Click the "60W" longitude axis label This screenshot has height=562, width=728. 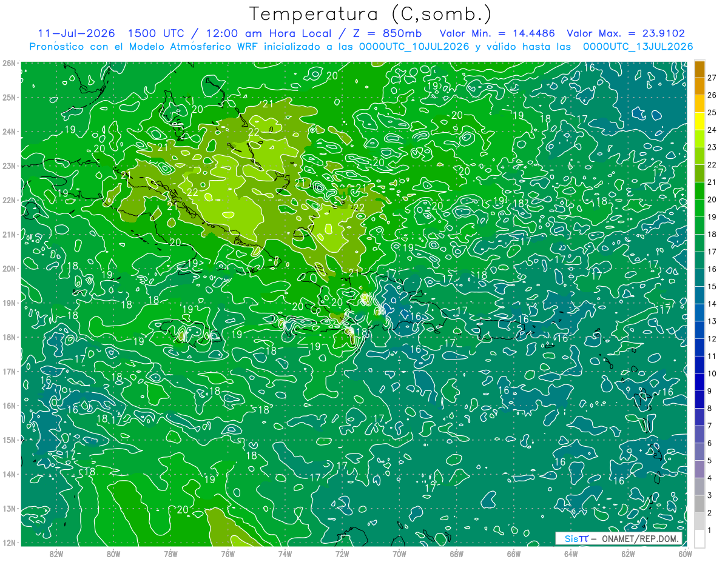[x=686, y=553]
